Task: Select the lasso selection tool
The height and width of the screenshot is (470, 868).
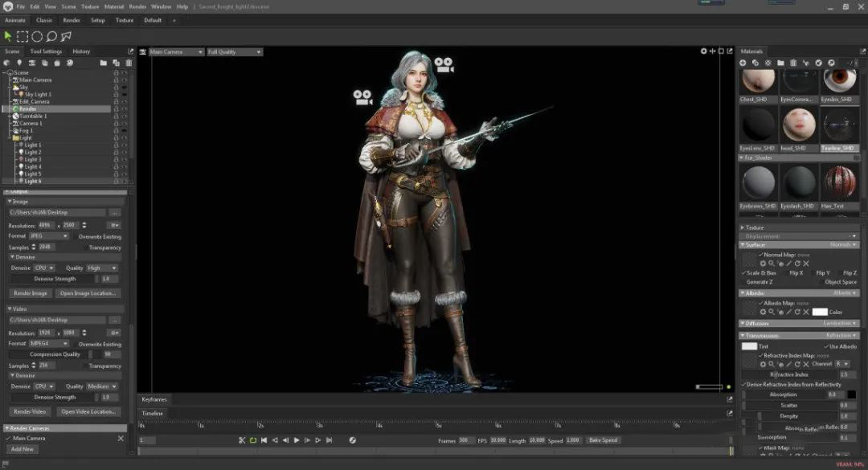Action: [x=51, y=36]
